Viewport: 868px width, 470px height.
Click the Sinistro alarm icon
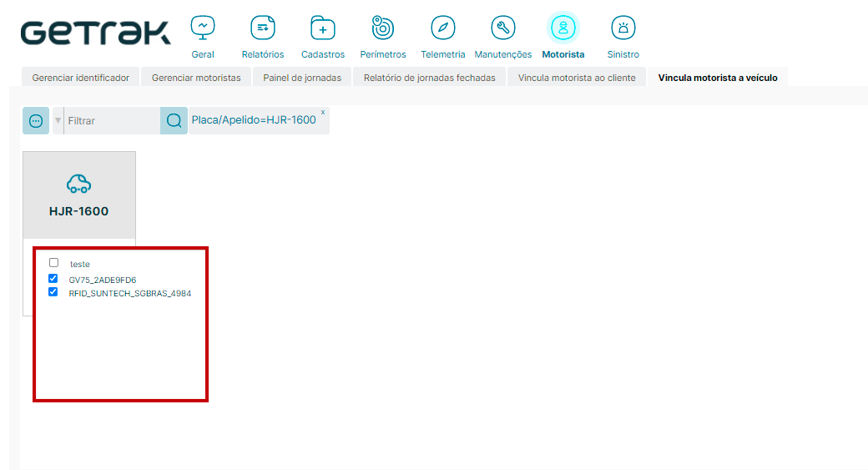(x=623, y=28)
